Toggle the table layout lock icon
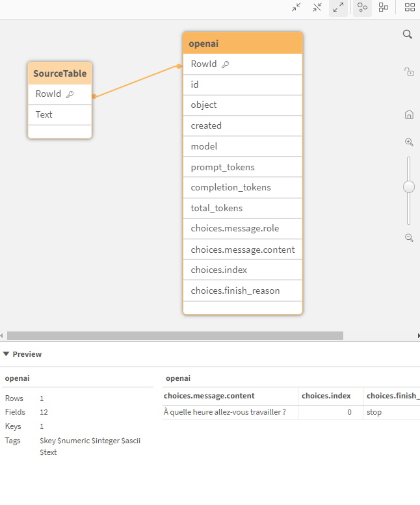The width and height of the screenshot is (420, 505). coord(409,72)
